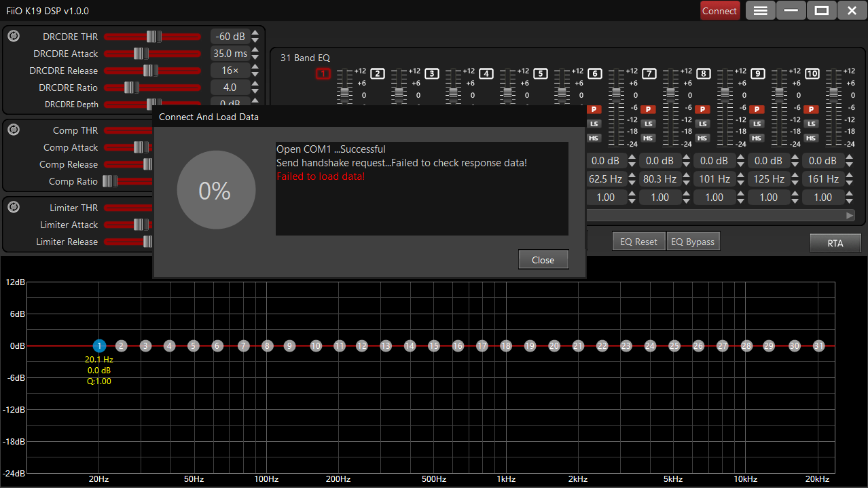Viewport: 868px width, 488px height.
Task: Click the DRCDRE Ratio slider handle
Action: point(131,88)
